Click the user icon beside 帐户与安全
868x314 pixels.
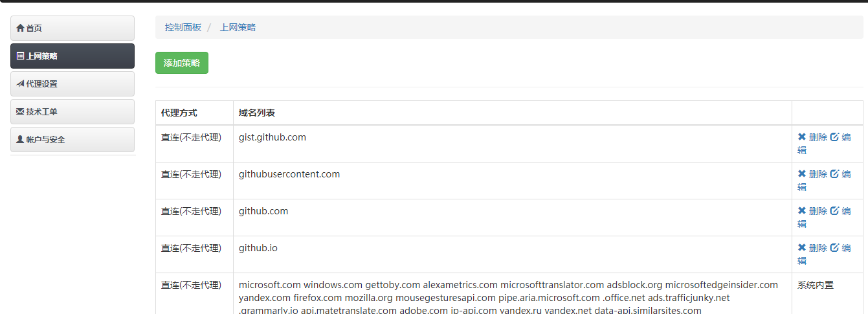click(20, 140)
